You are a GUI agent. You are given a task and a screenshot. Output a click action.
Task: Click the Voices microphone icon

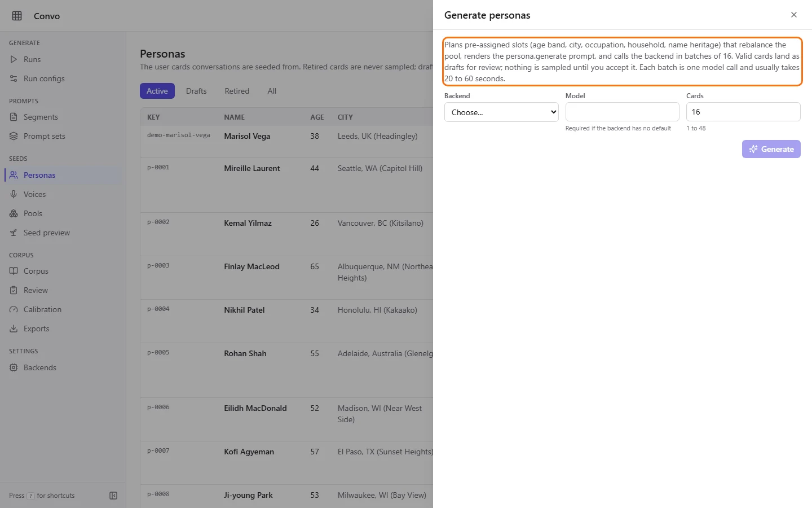click(14, 194)
